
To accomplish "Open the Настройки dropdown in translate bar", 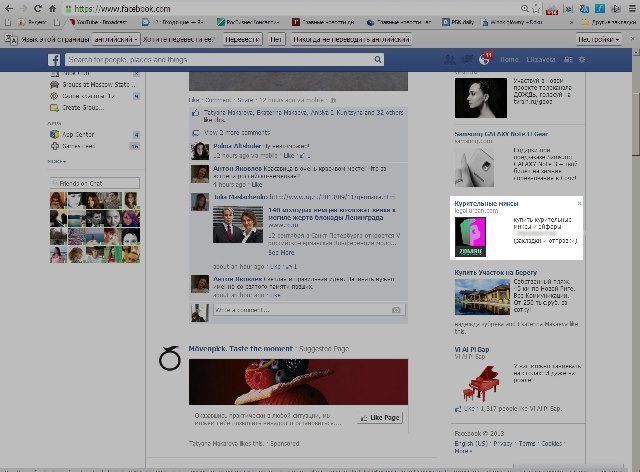I will tap(598, 39).
